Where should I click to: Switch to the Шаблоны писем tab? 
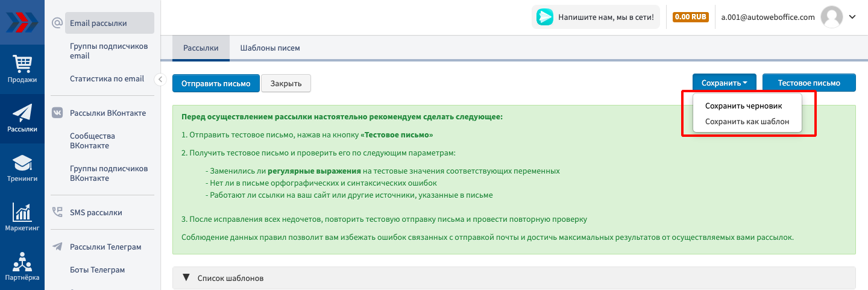269,48
